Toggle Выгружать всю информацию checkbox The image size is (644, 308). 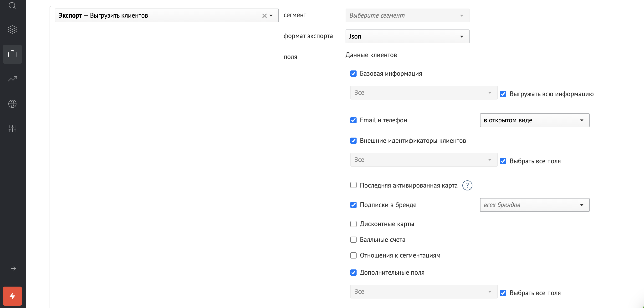pos(503,94)
